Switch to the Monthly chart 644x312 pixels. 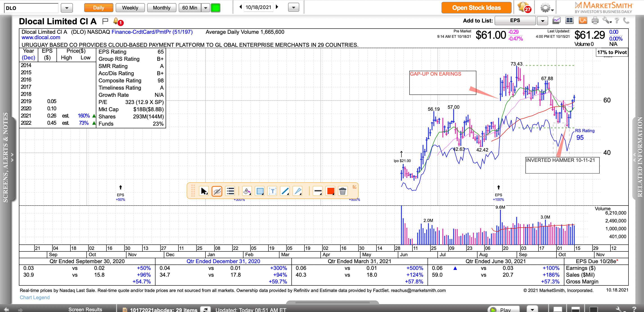coord(162,8)
